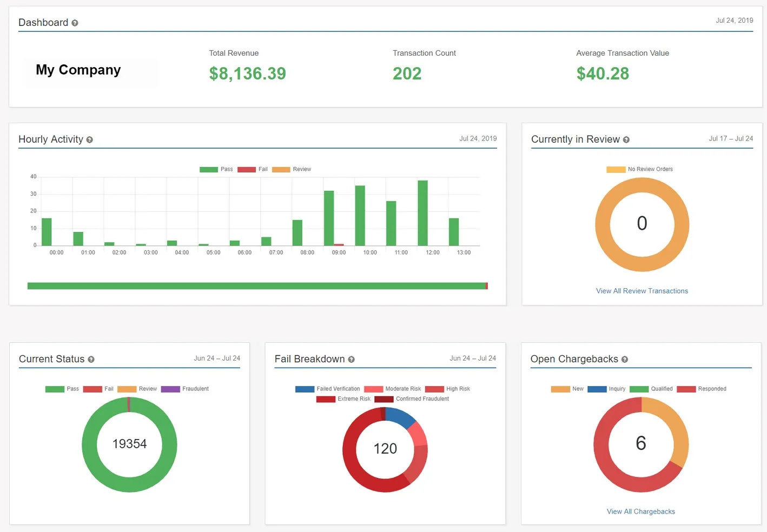
Task: Select the Fail Breakdown panel header
Action: (309, 359)
